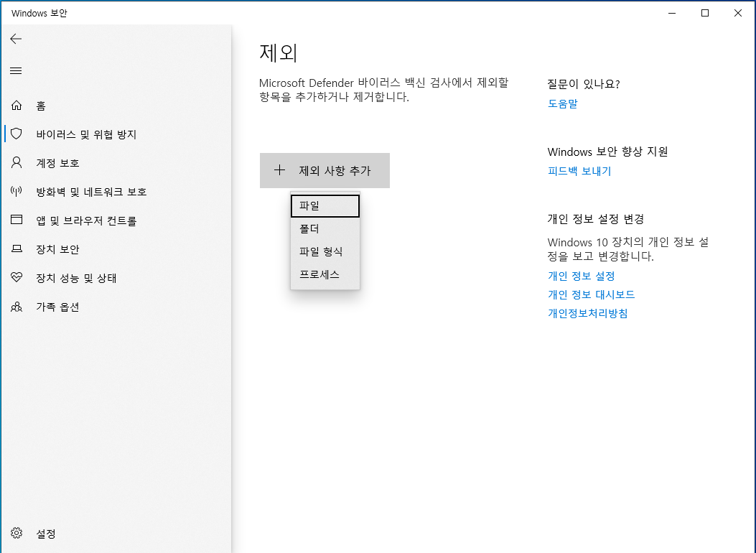The height and width of the screenshot is (553, 756).
Task: Open 장치 성능 및 상태
Action: [76, 278]
